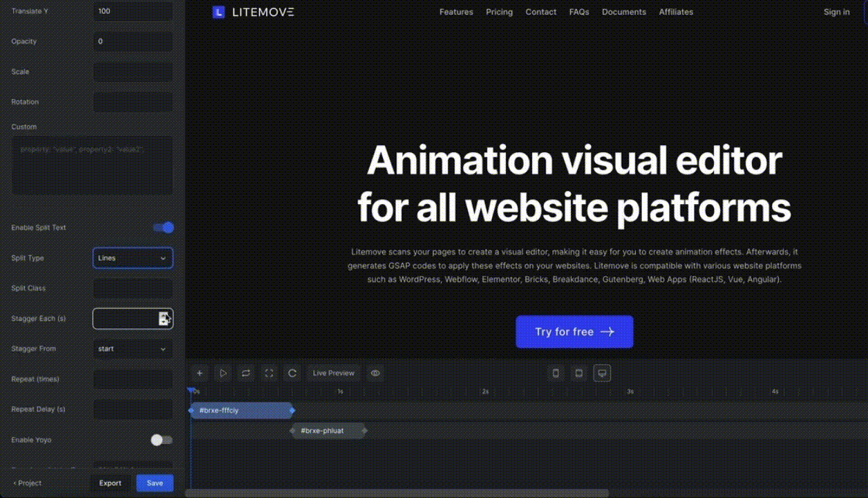Select the #brxe-fffciy timeline clip
The width and height of the screenshot is (868, 498).
[x=242, y=410]
